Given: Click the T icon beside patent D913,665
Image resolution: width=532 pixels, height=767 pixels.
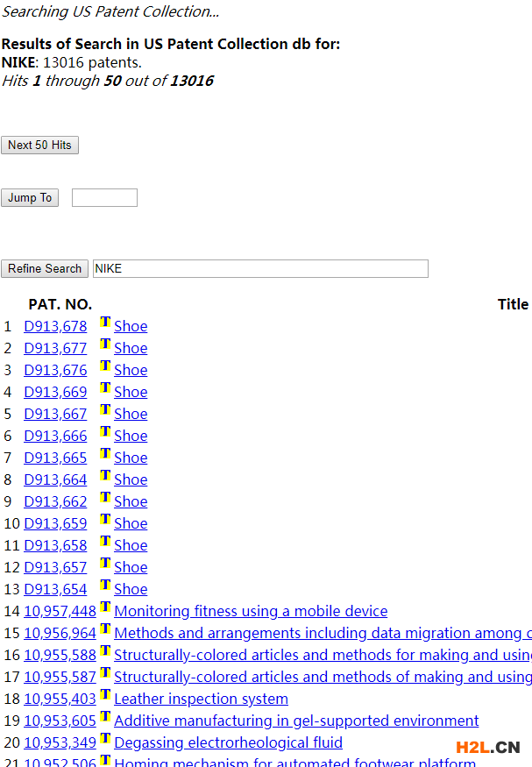Looking at the screenshot, I should click(x=105, y=452).
